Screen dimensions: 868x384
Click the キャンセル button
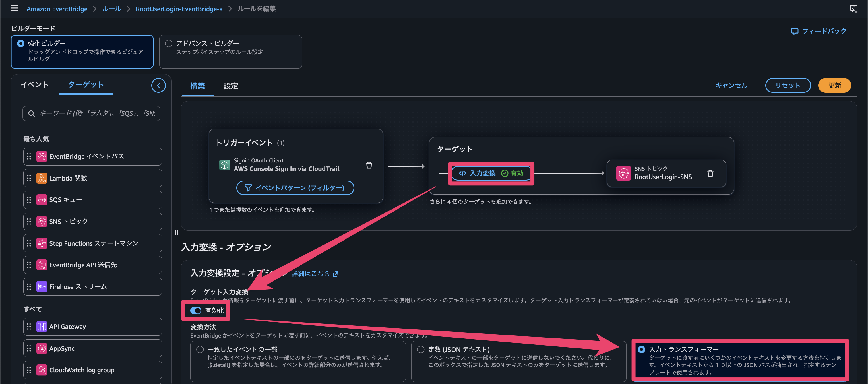[x=732, y=86]
